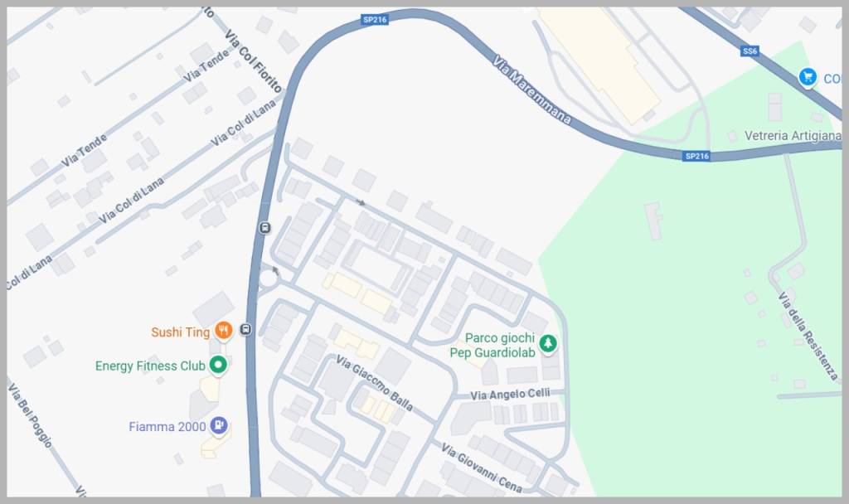Select the Energy Fitness Club green marker
This screenshot has width=849, height=504.
pyautogui.click(x=218, y=365)
